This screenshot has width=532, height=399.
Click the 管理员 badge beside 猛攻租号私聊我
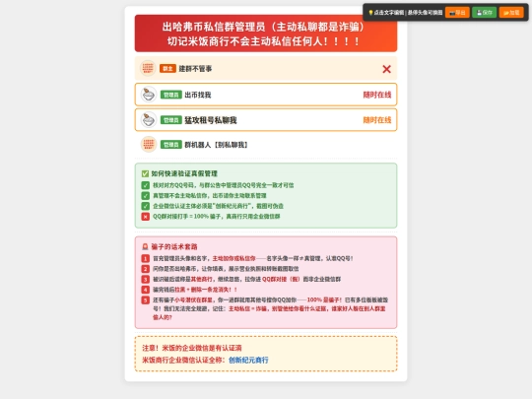[x=171, y=120]
